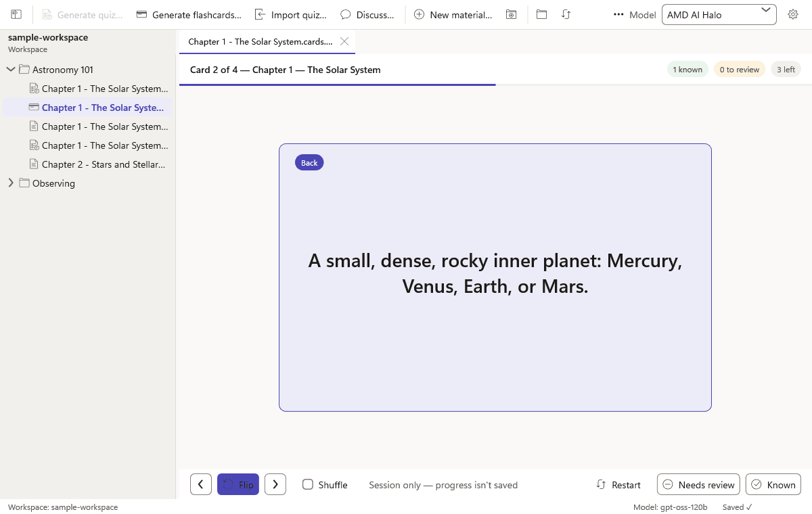
Task: Flip the flashcard
Action: pos(238,485)
